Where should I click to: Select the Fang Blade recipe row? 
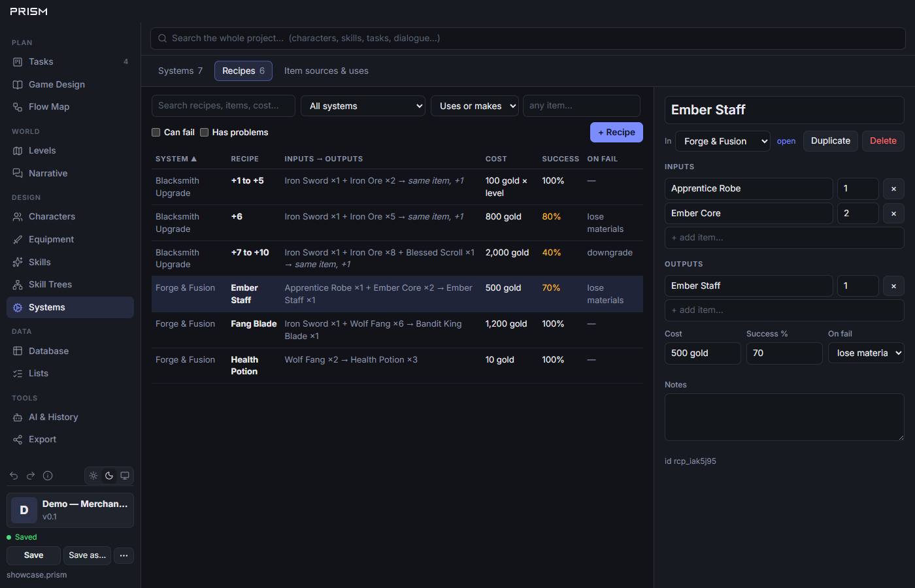pos(397,330)
